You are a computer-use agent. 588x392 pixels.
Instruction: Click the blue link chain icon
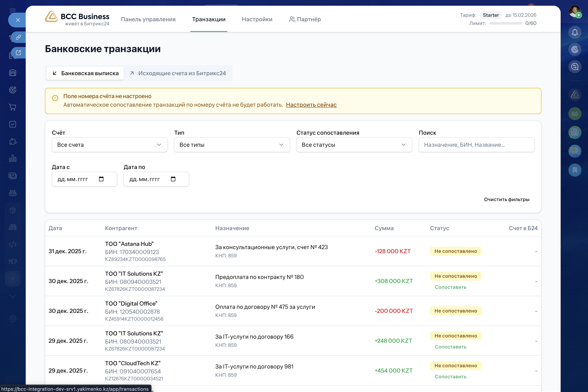[x=18, y=37]
